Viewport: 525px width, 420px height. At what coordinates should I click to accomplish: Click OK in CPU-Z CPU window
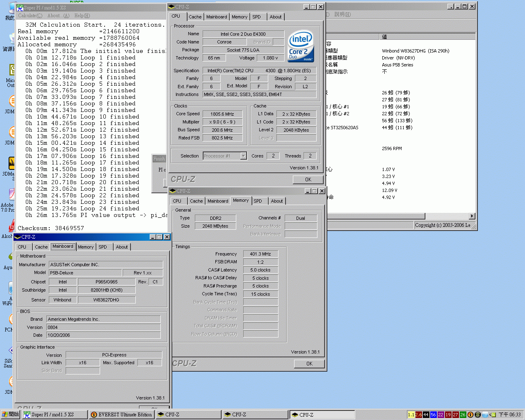click(308, 180)
